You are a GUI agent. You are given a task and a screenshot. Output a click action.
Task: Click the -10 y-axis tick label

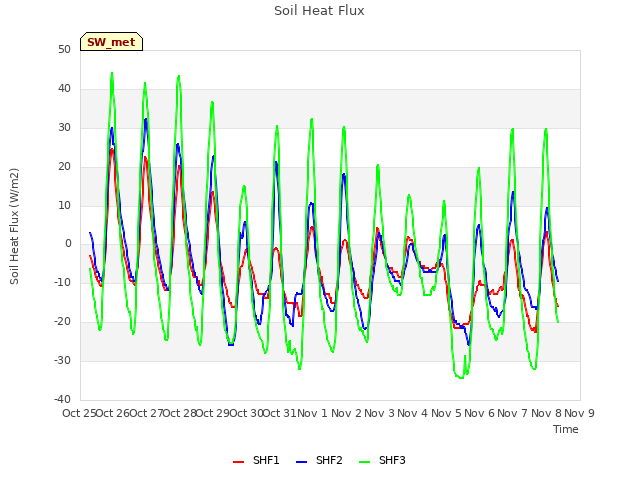click(62, 282)
